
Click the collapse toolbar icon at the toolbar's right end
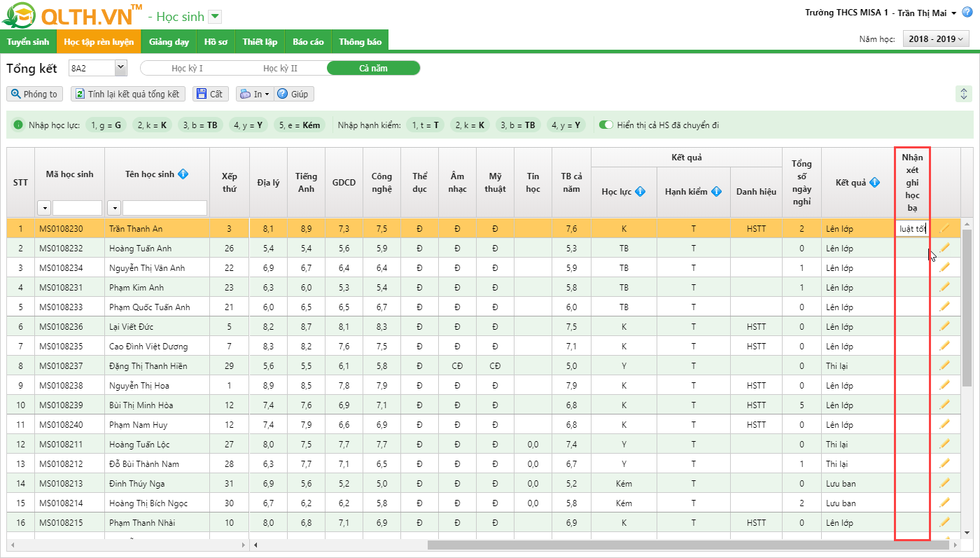964,94
